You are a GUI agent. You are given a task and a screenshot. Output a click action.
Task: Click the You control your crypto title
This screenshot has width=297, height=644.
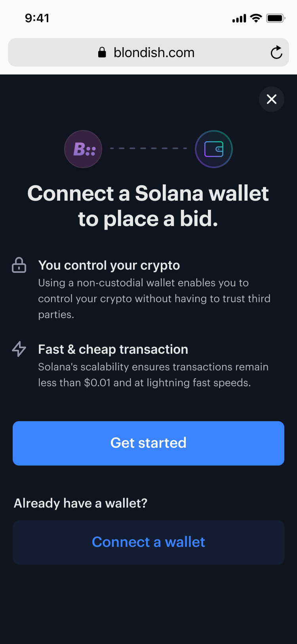pyautogui.click(x=109, y=265)
